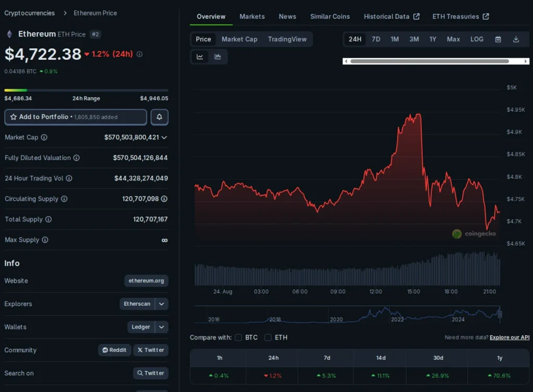Open Historical Data page
Screen dimensions: 533x392
[387, 17]
